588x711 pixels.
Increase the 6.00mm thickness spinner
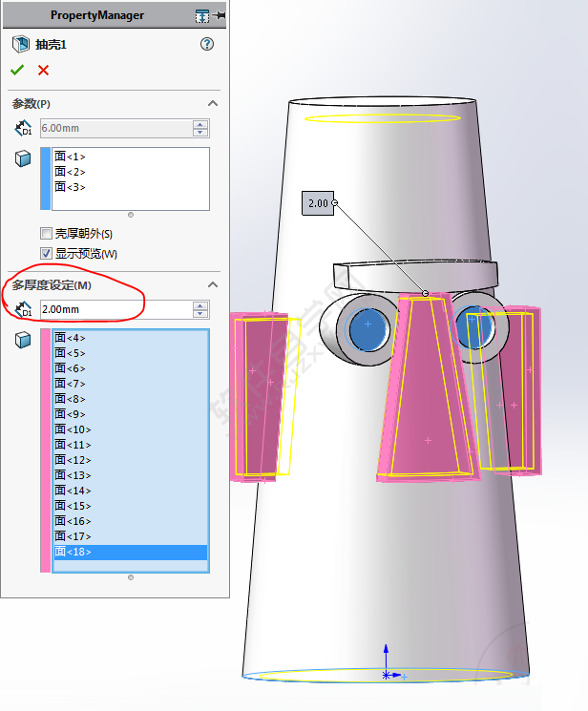click(200, 124)
